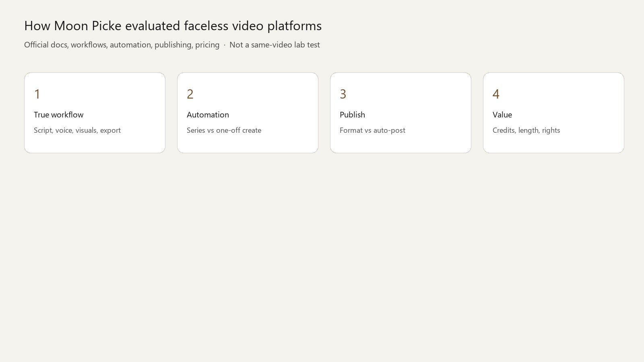Click the 'True workflow' card title
The width and height of the screenshot is (644, 362).
(59, 115)
